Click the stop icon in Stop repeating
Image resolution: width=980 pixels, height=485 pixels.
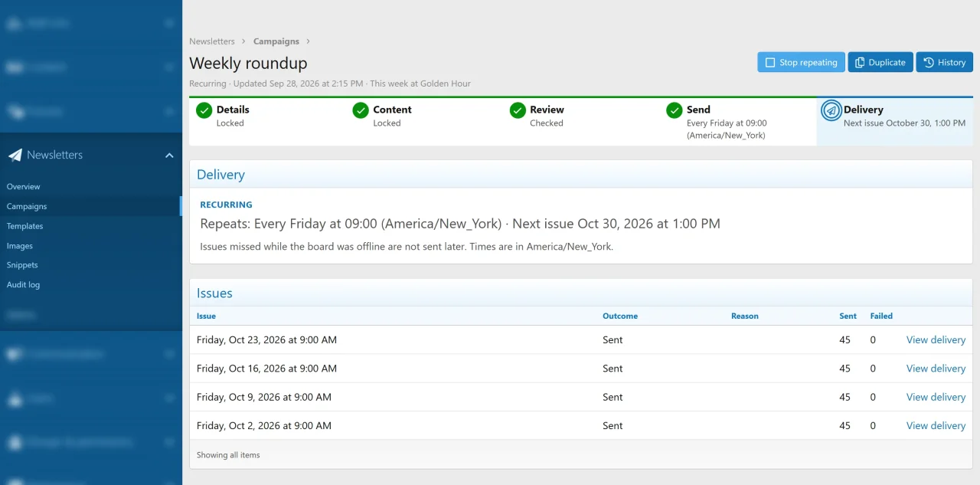click(x=771, y=63)
